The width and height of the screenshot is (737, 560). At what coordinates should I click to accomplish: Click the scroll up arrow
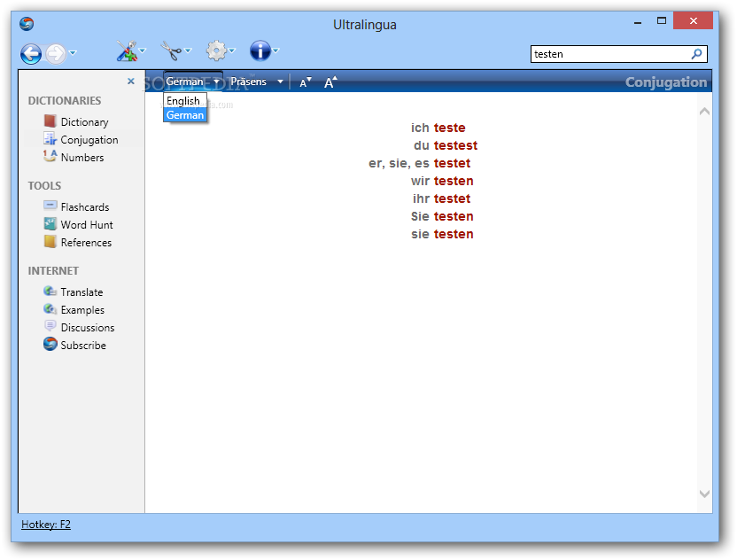(x=704, y=112)
